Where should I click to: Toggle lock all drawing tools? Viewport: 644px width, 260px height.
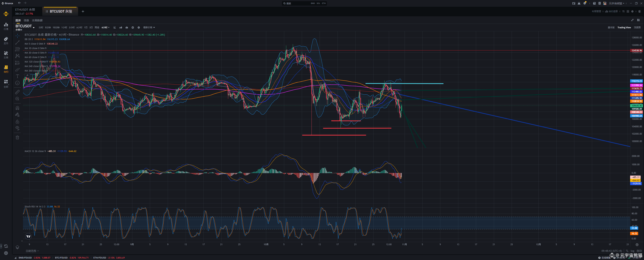tap(17, 121)
